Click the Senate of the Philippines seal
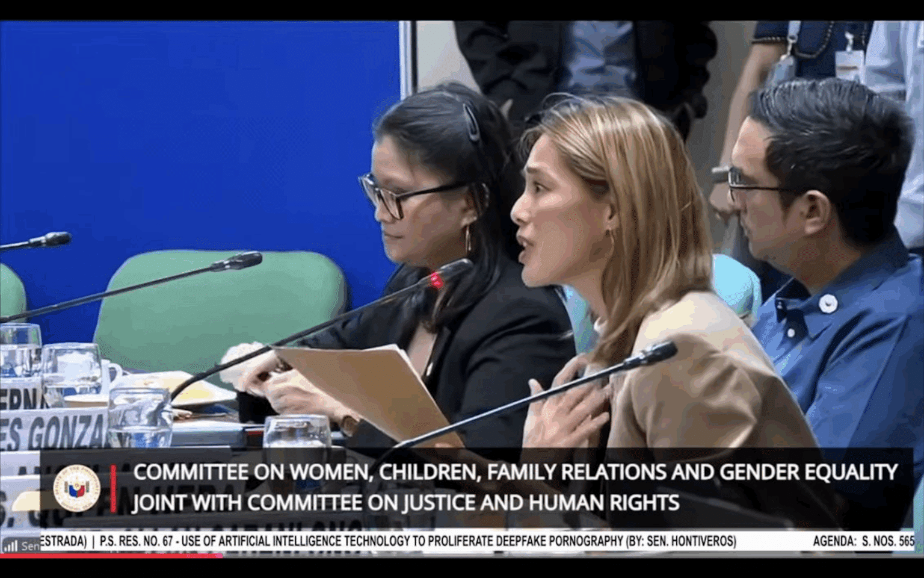This screenshot has height=578, width=924. pyautogui.click(x=77, y=487)
